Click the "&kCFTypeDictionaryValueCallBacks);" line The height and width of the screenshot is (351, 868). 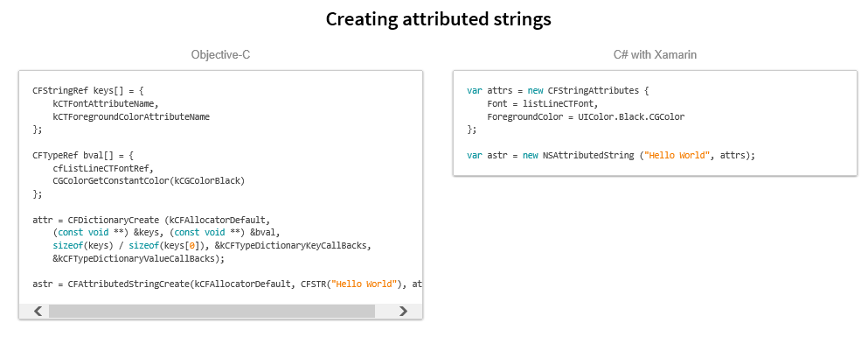click(x=138, y=258)
